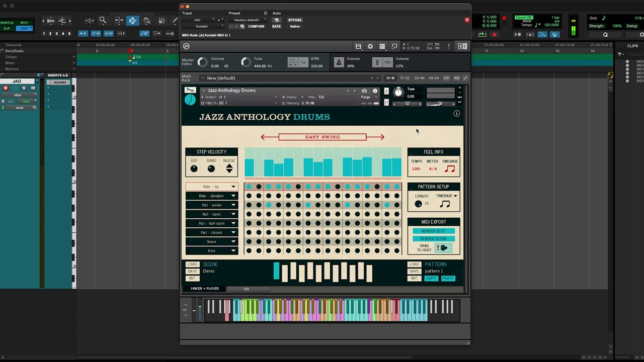Toggle Kontakt instrument Mute M button

(386, 102)
